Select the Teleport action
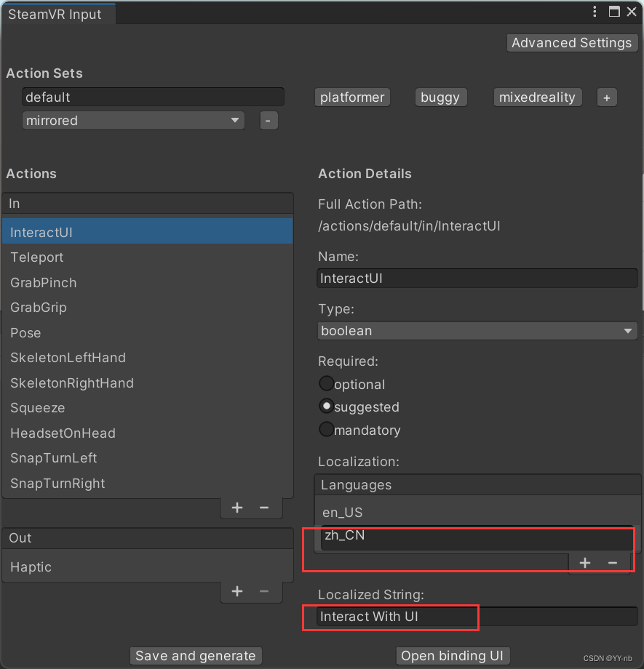Viewport: 644px width, 669px height. (x=148, y=257)
